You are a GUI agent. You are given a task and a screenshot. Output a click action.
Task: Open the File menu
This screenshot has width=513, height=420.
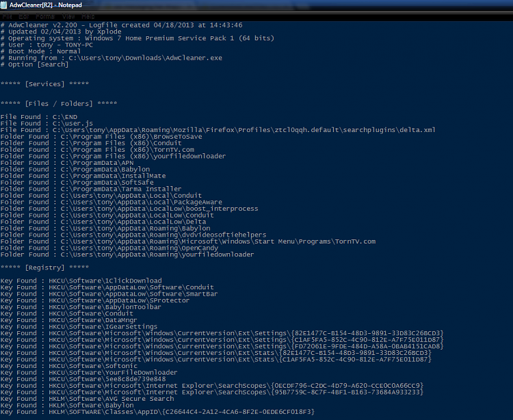7,16
